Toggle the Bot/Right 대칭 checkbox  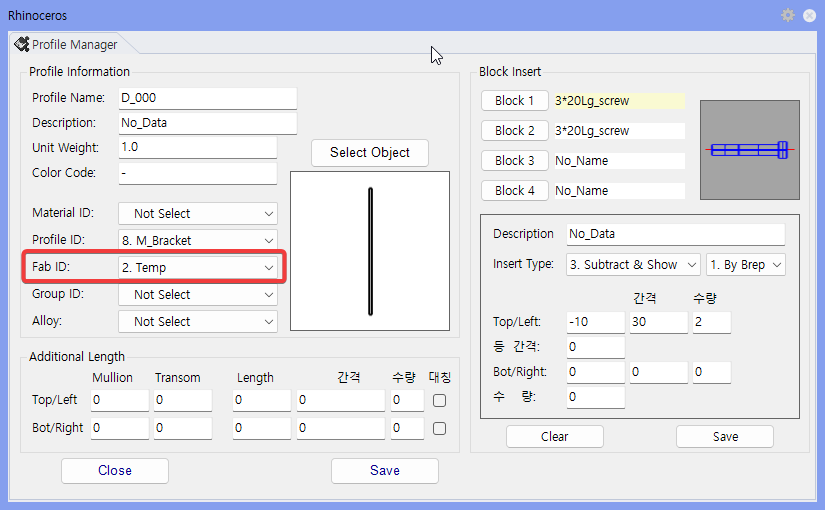point(439,428)
